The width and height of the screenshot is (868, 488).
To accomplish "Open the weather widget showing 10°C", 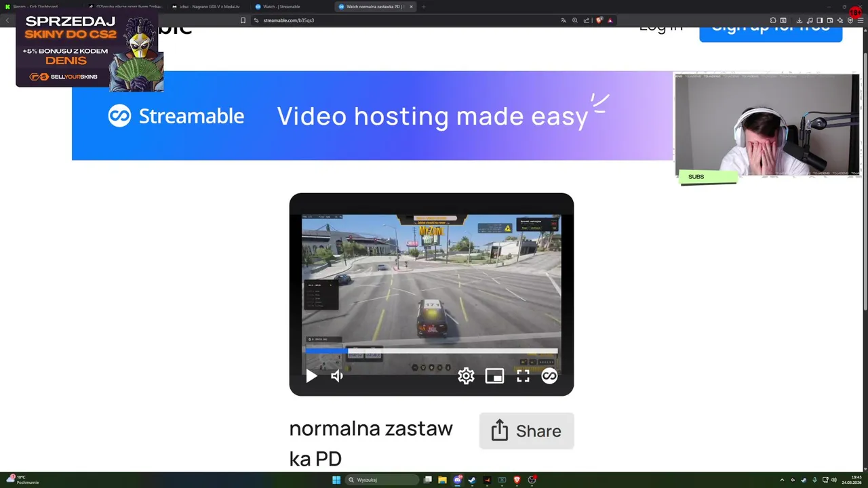I will pos(22,480).
